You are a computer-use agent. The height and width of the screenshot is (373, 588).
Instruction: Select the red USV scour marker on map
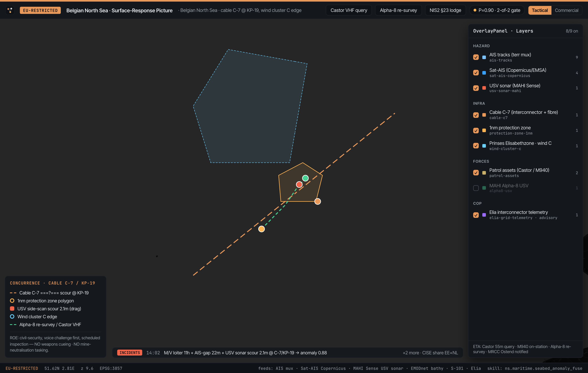pos(299,185)
